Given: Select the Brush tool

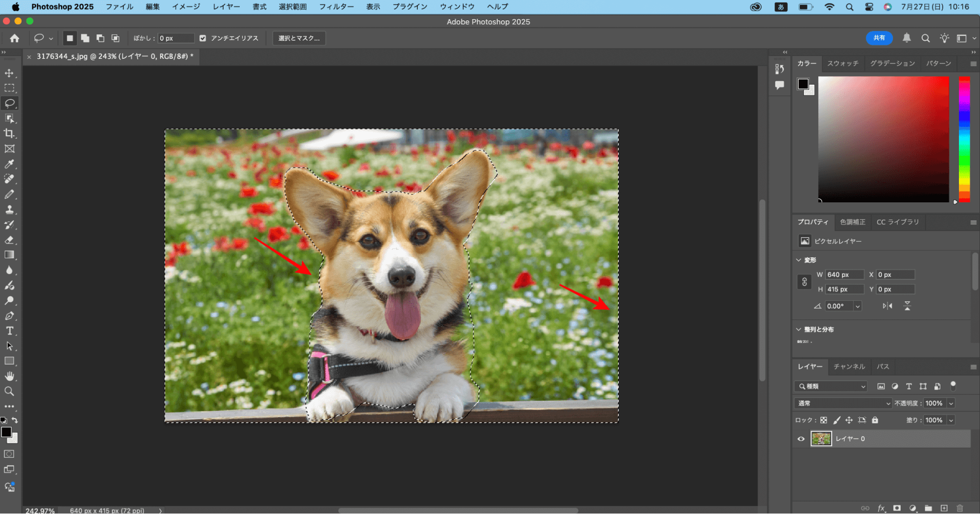Looking at the screenshot, I should (9, 194).
